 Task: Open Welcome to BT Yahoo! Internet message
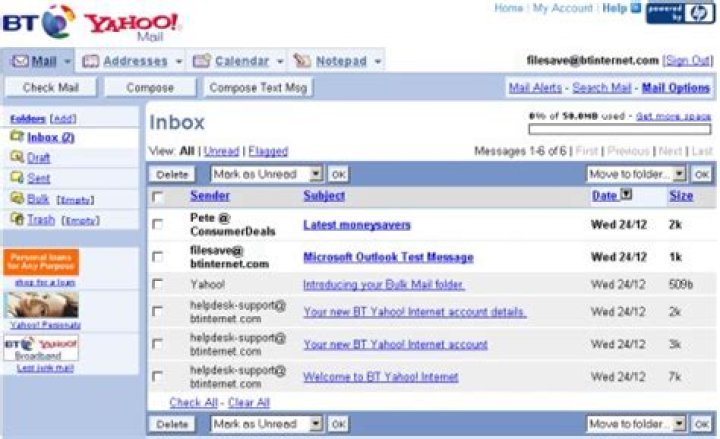pyautogui.click(x=381, y=377)
